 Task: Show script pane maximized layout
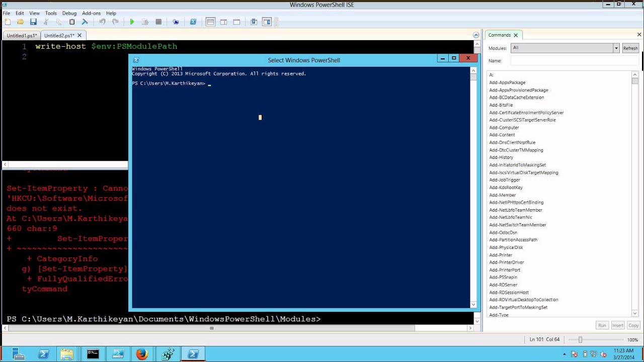pos(236,22)
